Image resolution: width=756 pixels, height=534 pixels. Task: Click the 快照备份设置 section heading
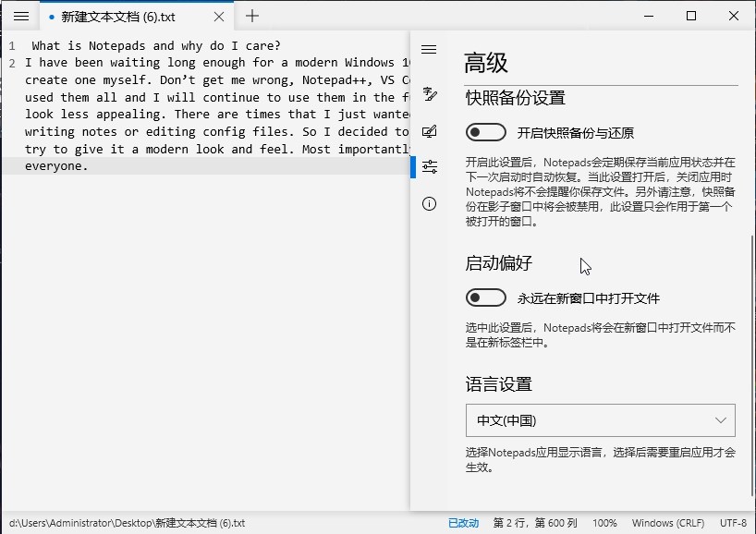point(516,98)
